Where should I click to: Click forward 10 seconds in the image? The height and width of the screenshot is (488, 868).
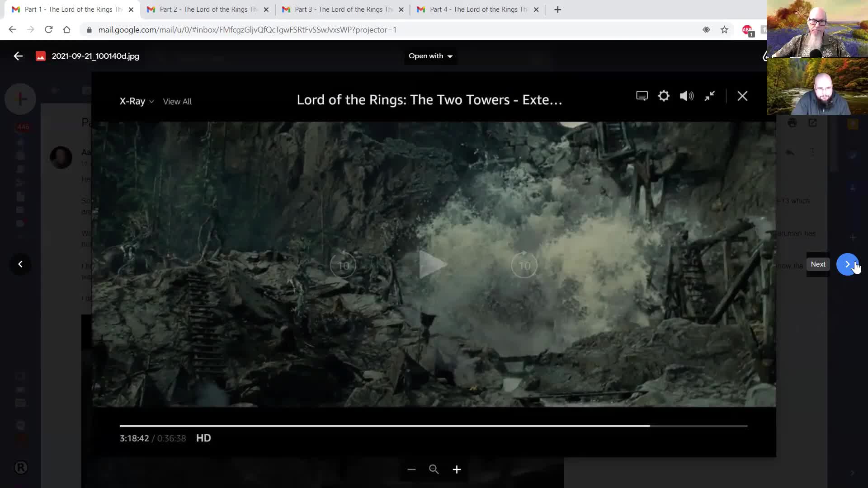524,265
